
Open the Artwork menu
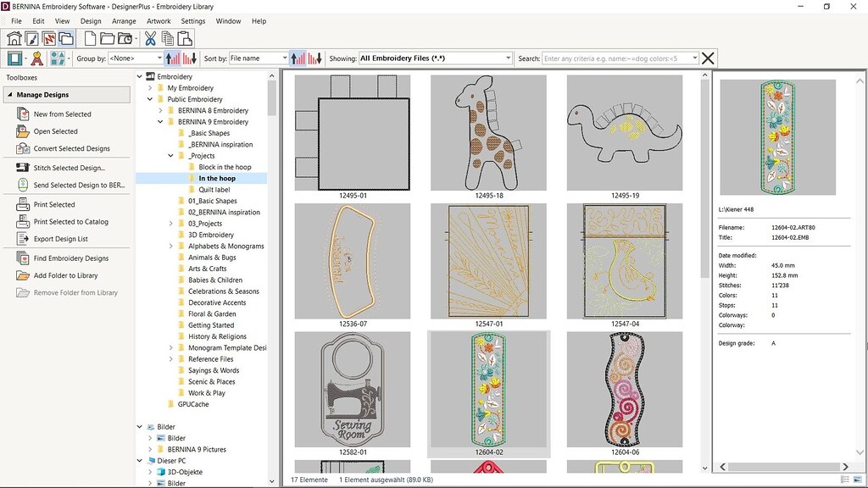point(159,21)
